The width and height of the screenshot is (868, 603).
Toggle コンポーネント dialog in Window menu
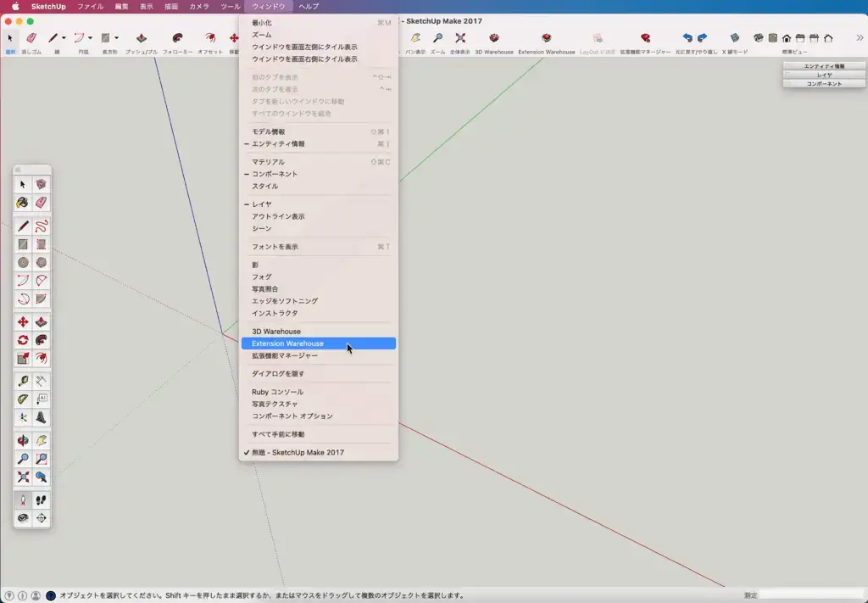pyautogui.click(x=319, y=174)
